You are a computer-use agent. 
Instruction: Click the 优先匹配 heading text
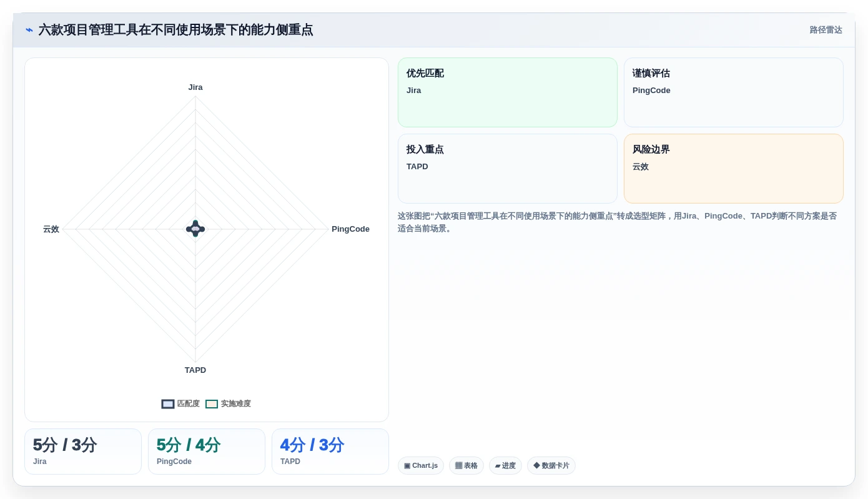[x=425, y=74]
